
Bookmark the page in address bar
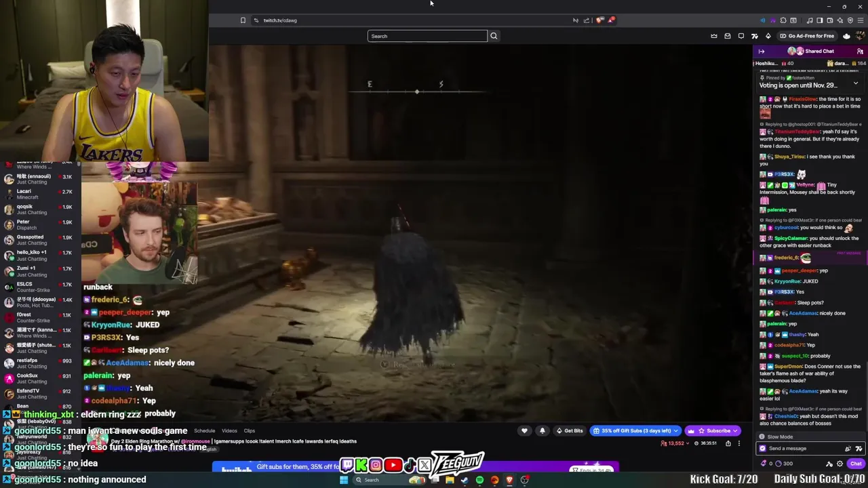(243, 20)
